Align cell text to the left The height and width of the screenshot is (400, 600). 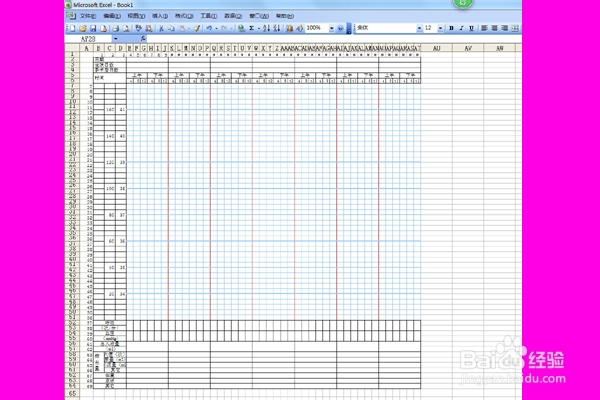[x=484, y=28]
